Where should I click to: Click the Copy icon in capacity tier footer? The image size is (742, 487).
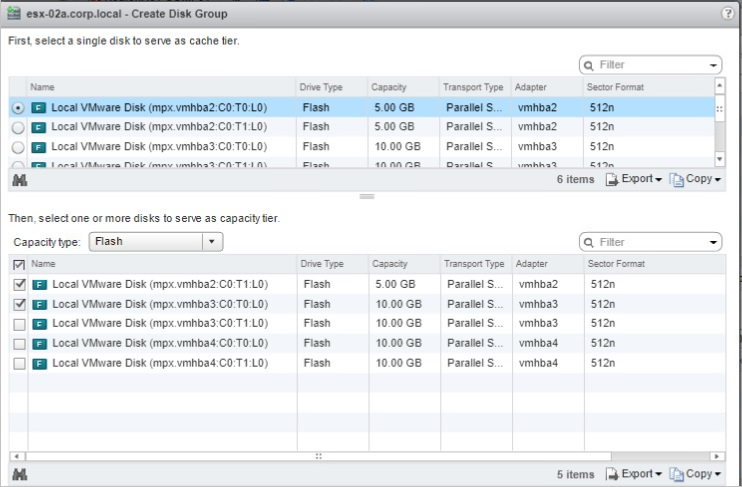[x=676, y=474]
